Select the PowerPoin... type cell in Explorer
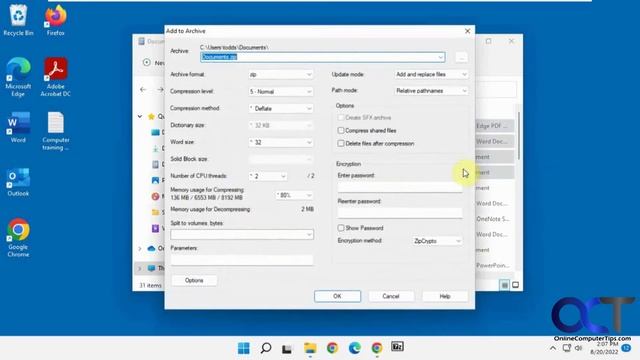The height and width of the screenshot is (360, 640). (493, 265)
